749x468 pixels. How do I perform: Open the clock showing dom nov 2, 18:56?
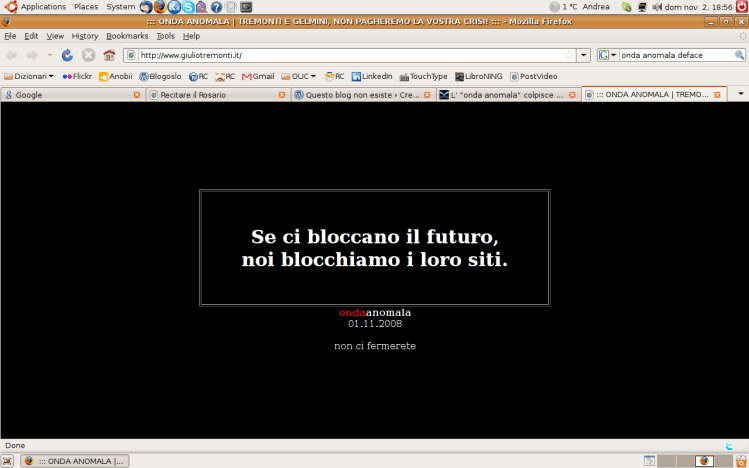tap(698, 7)
